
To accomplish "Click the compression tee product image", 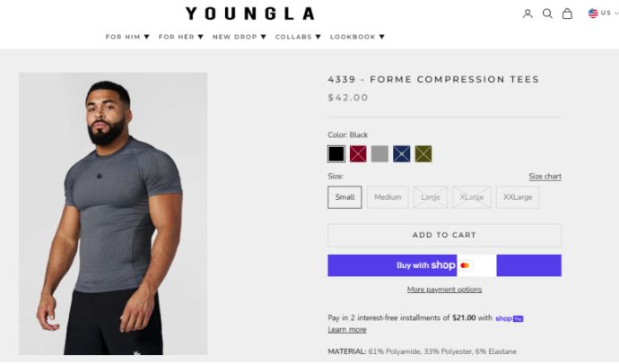I will 113,213.
